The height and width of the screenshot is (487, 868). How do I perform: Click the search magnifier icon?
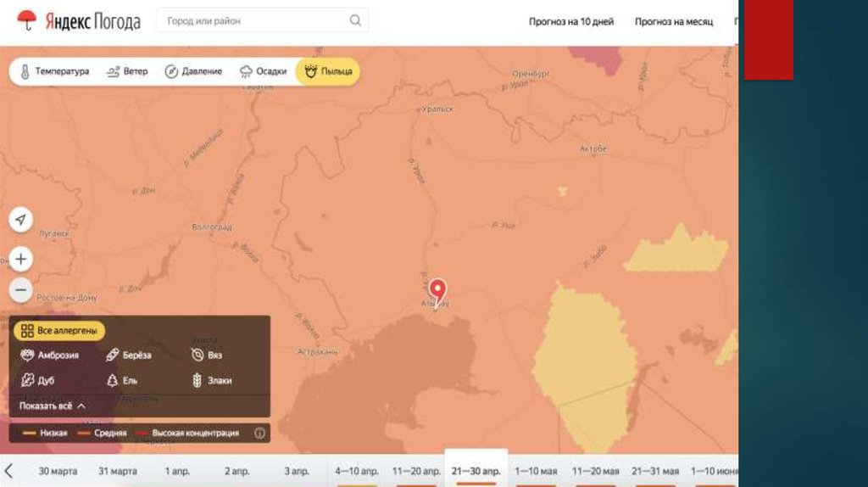point(355,21)
